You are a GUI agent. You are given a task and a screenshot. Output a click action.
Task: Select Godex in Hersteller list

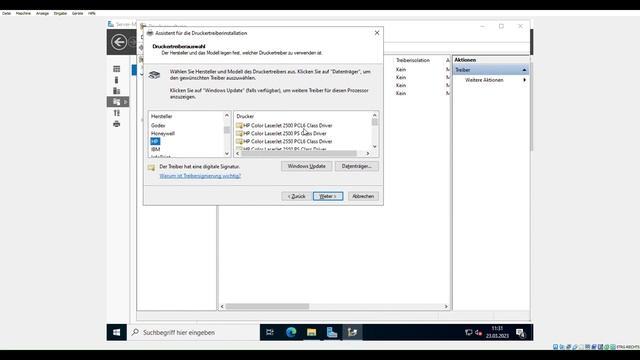point(158,125)
